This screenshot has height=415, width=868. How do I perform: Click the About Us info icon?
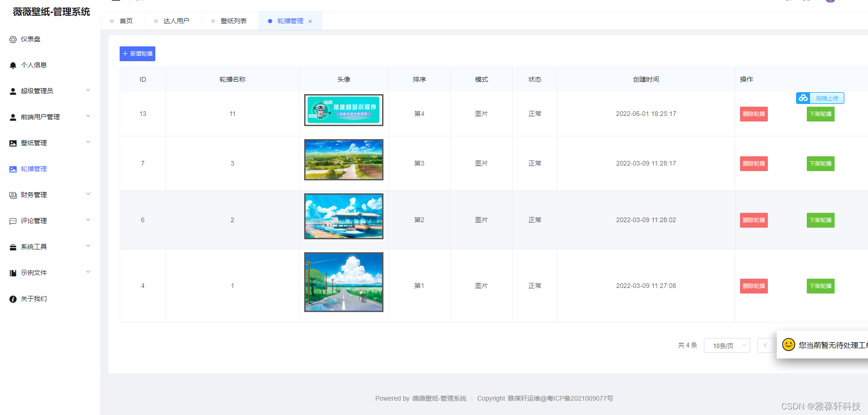click(x=13, y=299)
